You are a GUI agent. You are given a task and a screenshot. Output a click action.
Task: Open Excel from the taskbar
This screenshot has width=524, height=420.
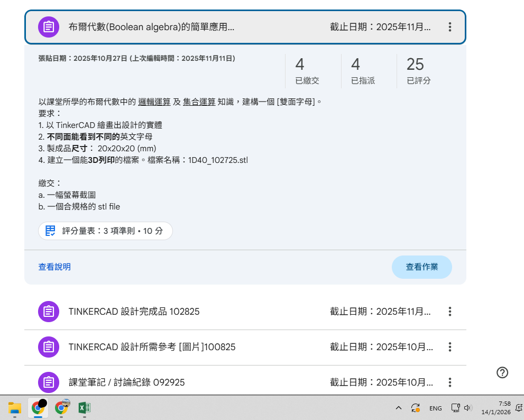[x=84, y=408]
